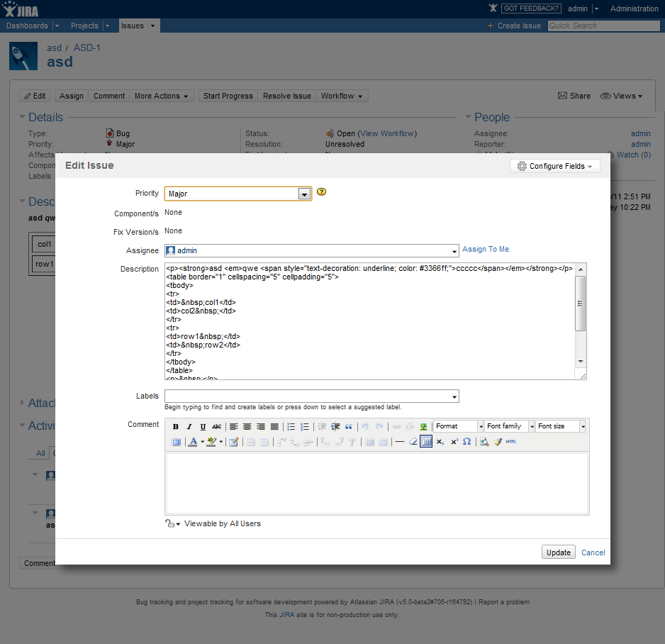Image resolution: width=665 pixels, height=644 pixels.
Task: Toggle bold formatting in comment editor
Action: [x=176, y=427]
